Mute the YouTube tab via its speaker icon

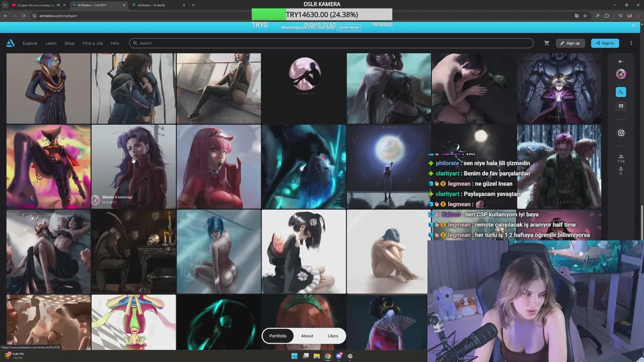[58, 5]
